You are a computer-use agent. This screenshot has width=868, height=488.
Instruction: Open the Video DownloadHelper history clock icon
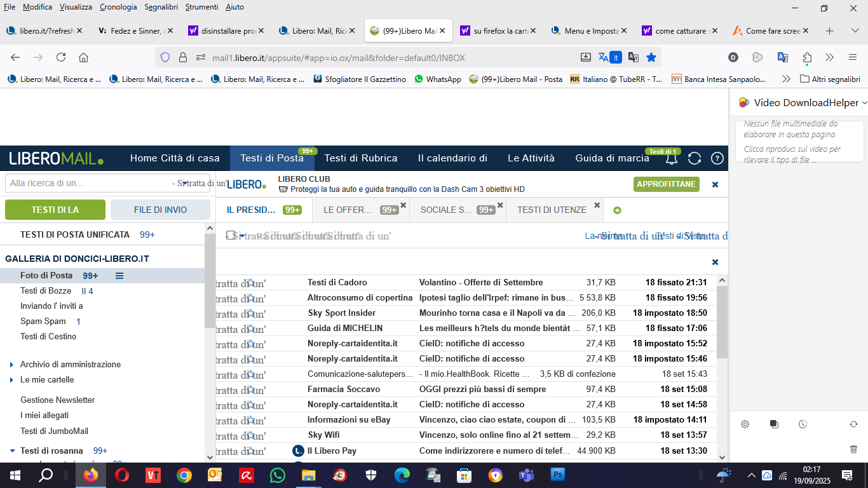[803, 424]
